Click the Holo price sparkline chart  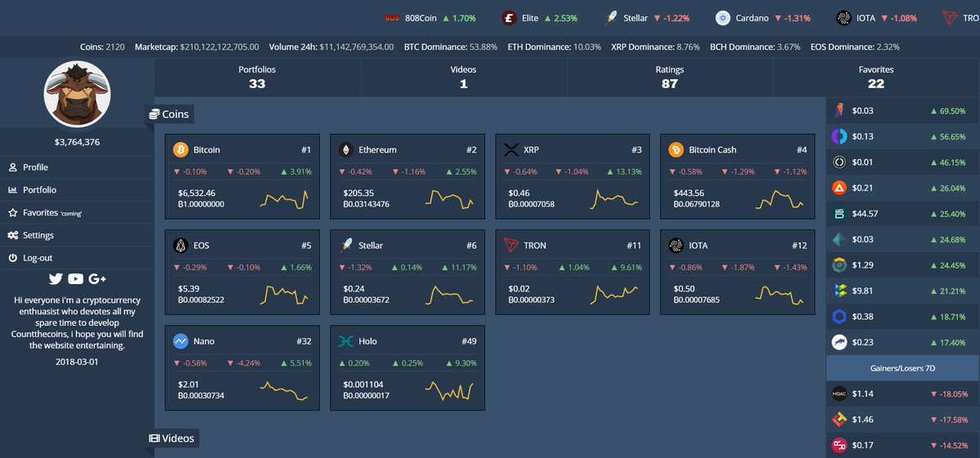pyautogui.click(x=449, y=389)
